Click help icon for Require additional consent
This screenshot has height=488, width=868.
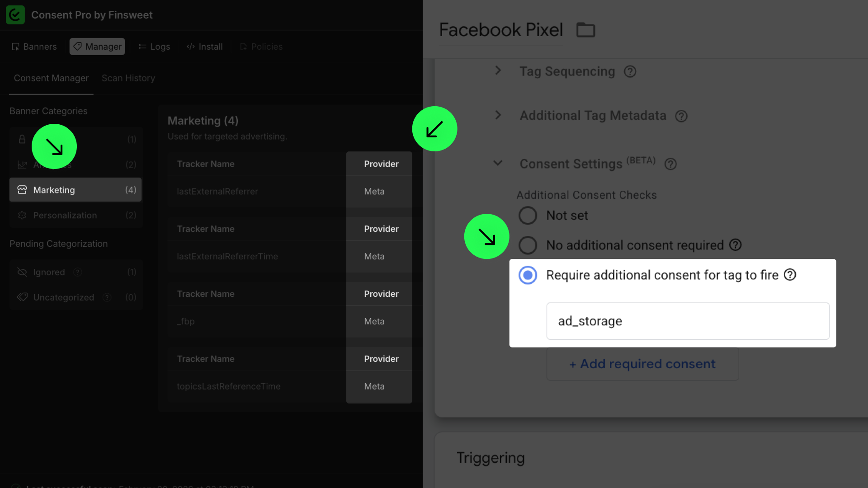[790, 275]
